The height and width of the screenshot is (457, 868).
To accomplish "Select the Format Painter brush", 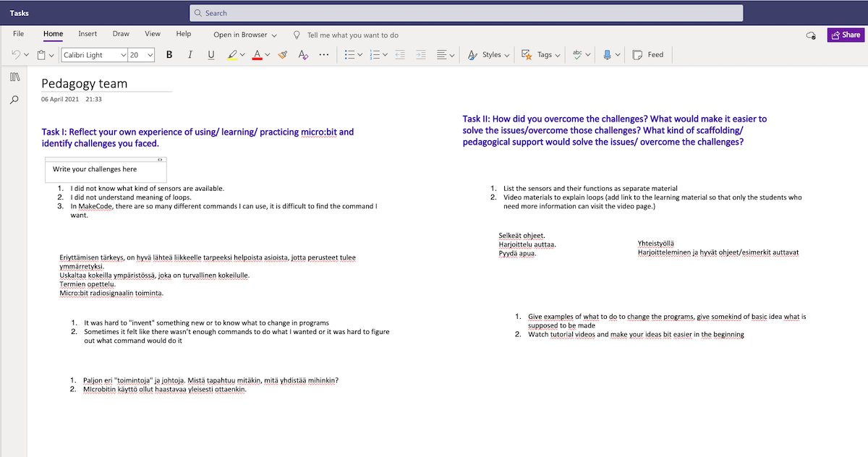I will [284, 55].
